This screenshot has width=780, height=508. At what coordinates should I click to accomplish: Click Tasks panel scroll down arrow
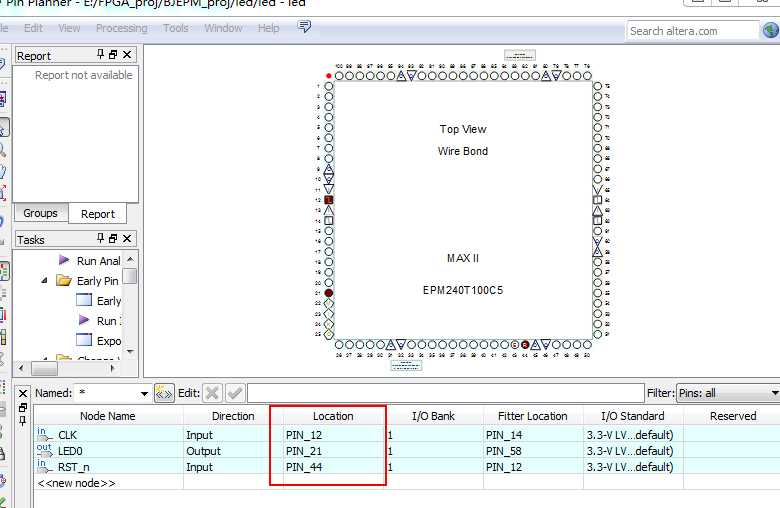[x=130, y=352]
